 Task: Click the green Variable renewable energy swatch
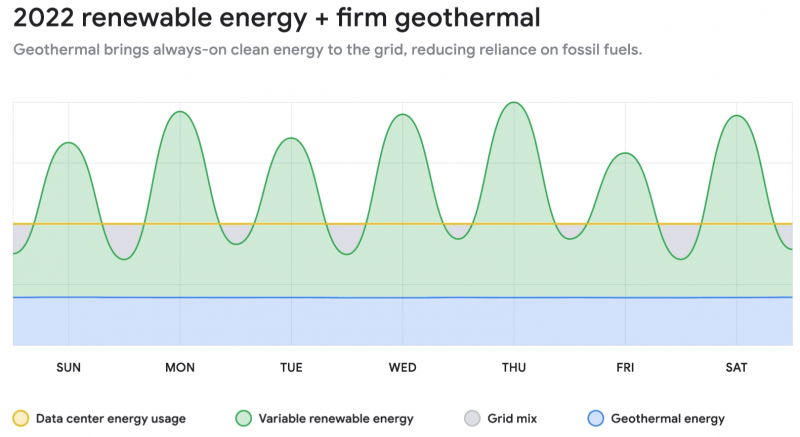[243, 418]
